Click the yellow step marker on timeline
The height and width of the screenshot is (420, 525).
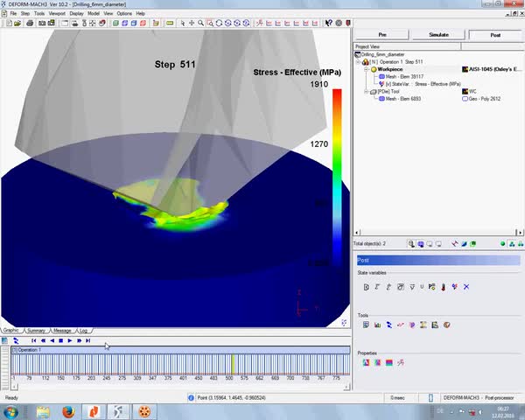(x=233, y=362)
